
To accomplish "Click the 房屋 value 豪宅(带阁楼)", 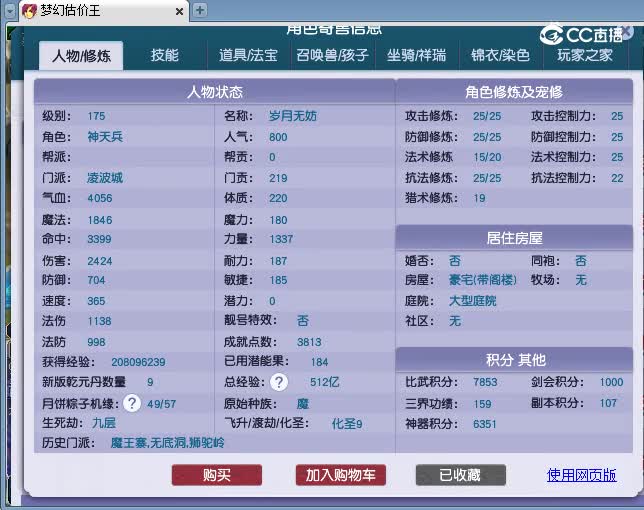I will click(x=483, y=280).
